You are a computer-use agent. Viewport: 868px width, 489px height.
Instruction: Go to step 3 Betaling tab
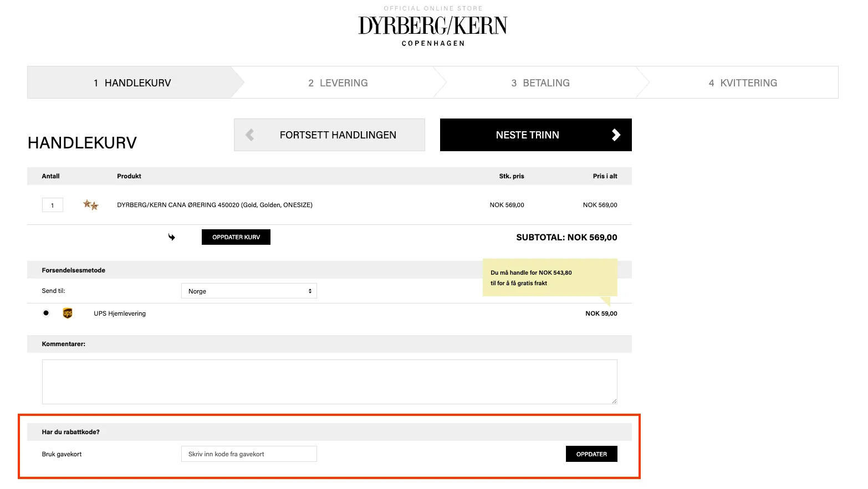pyautogui.click(x=540, y=83)
